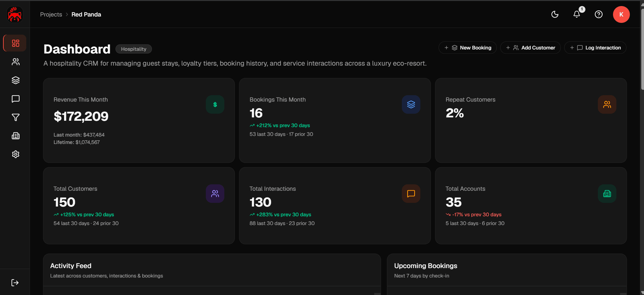The height and width of the screenshot is (295, 644).
Task: Click the Lifetime: $1,074,567 text
Action: [77, 142]
